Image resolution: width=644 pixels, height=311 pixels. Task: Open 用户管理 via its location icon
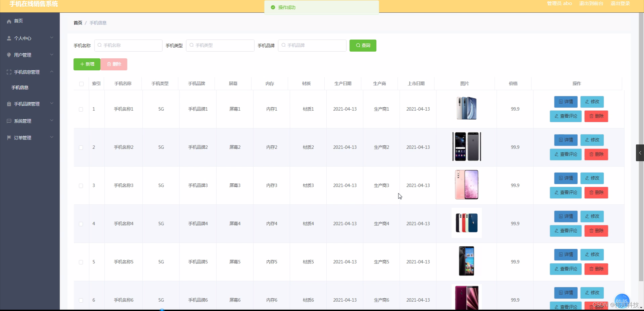click(x=9, y=55)
